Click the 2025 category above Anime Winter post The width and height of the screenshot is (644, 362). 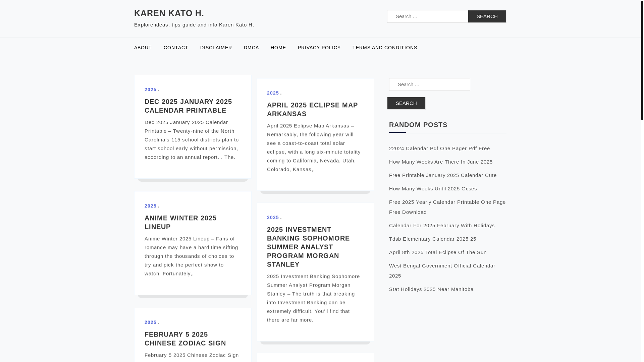click(x=151, y=206)
